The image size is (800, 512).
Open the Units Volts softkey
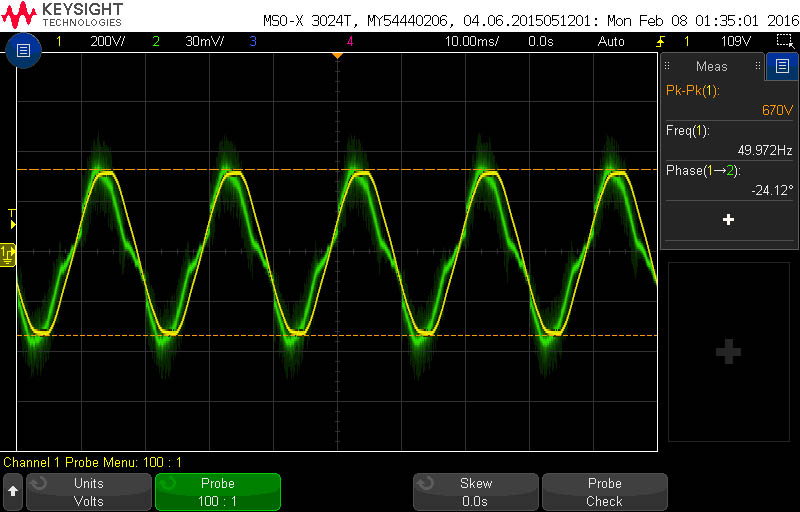pyautogui.click(x=89, y=492)
